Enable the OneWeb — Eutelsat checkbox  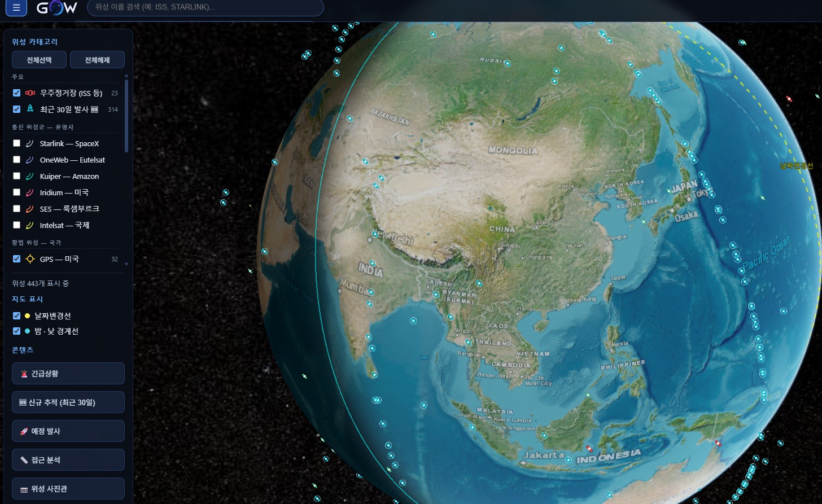click(x=17, y=160)
